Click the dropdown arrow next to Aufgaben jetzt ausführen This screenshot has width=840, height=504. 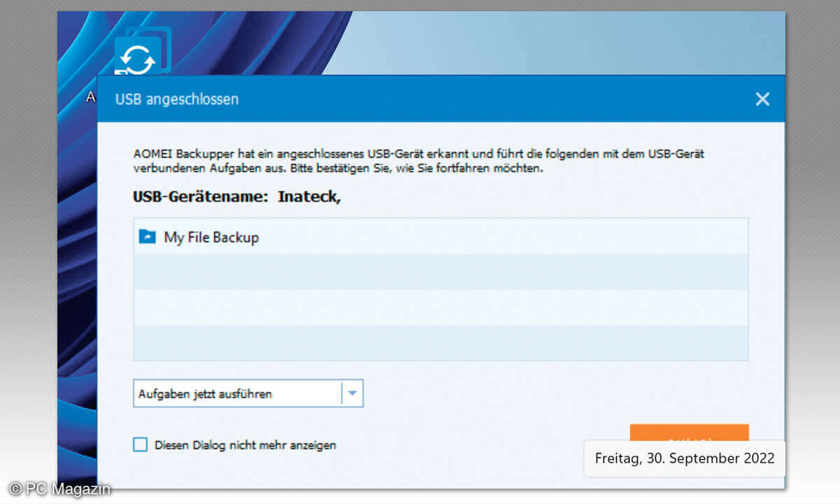pyautogui.click(x=352, y=394)
